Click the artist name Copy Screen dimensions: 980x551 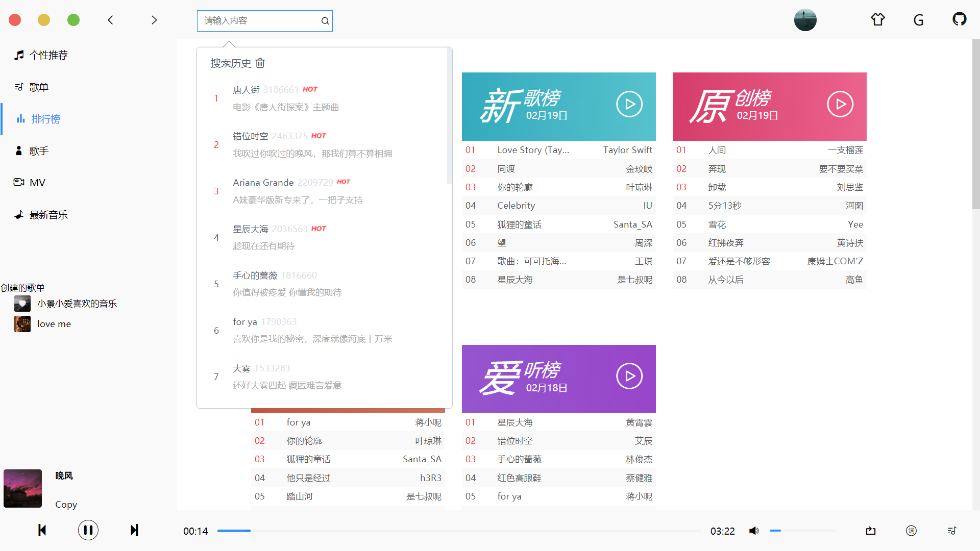66,505
